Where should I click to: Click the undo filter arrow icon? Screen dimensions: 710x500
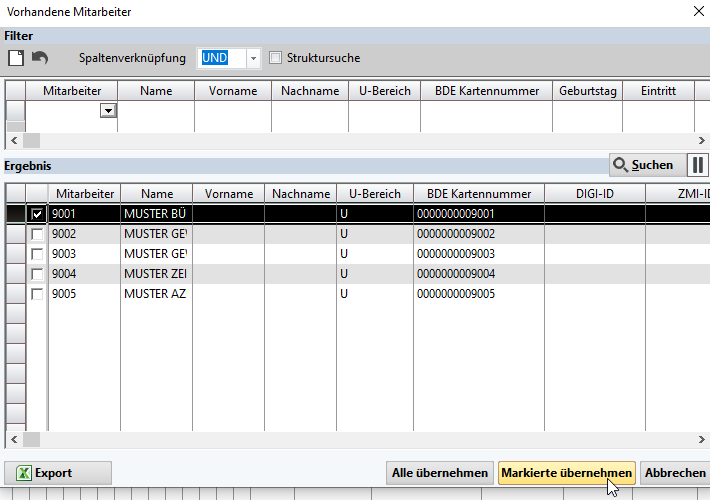point(39,58)
